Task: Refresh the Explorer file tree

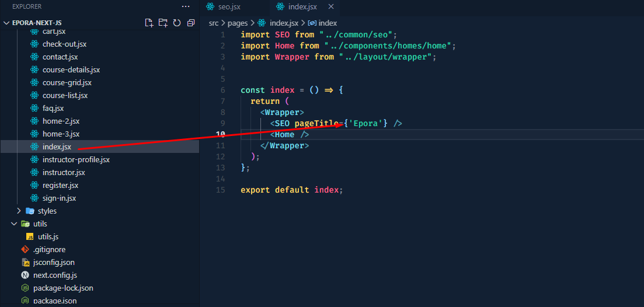Action: coord(177,23)
